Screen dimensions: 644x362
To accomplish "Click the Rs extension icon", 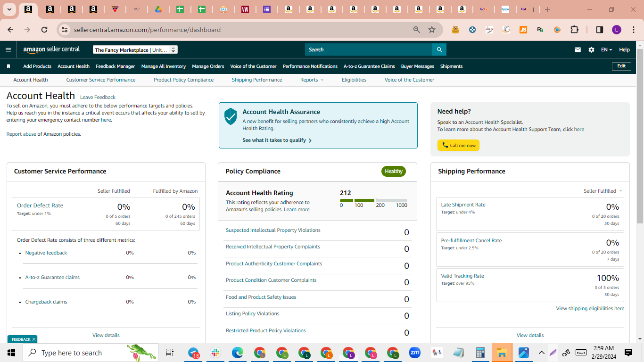I will 540,30.
